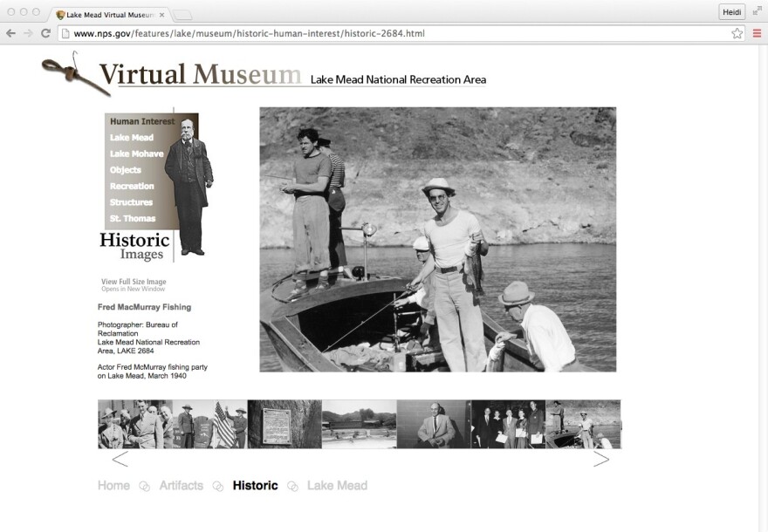
Task: Click the browser back navigation arrow
Action: click(10, 33)
